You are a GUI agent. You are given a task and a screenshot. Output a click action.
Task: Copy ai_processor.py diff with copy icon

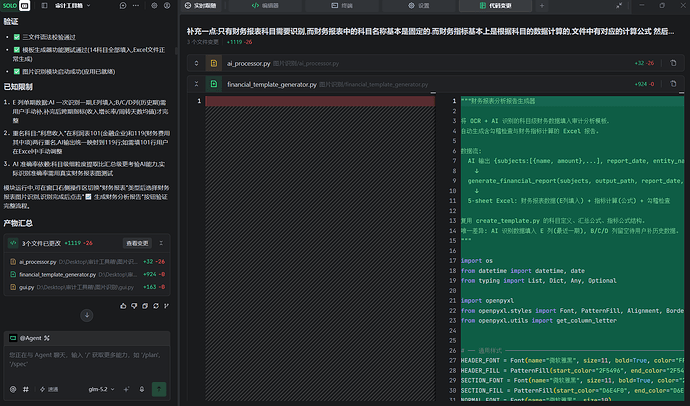point(673,63)
